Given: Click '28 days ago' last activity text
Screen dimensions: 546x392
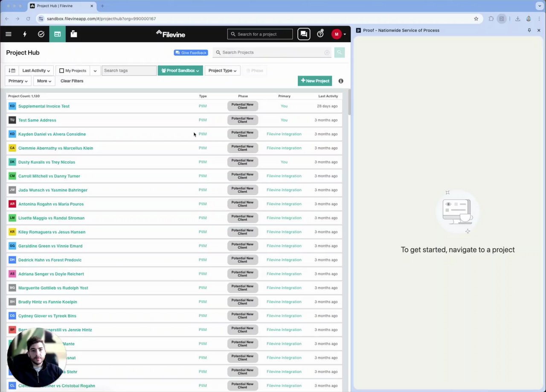Looking at the screenshot, I should (327, 106).
